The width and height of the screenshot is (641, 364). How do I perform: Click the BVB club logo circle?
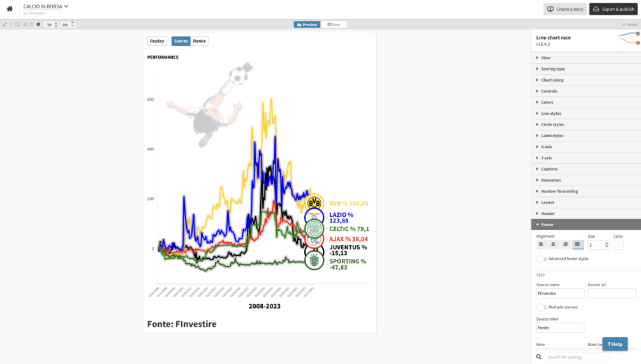pyautogui.click(x=314, y=203)
